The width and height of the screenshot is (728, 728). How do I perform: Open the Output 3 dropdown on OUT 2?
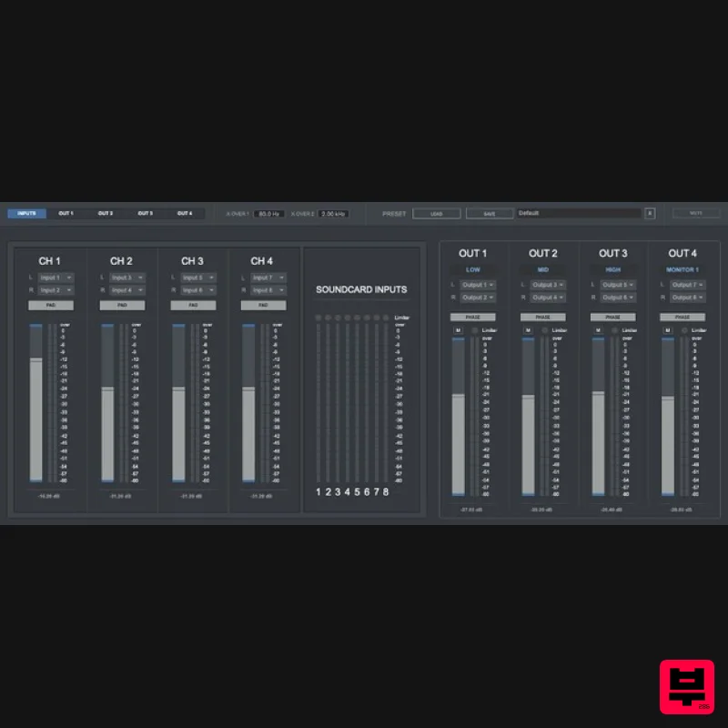point(546,284)
